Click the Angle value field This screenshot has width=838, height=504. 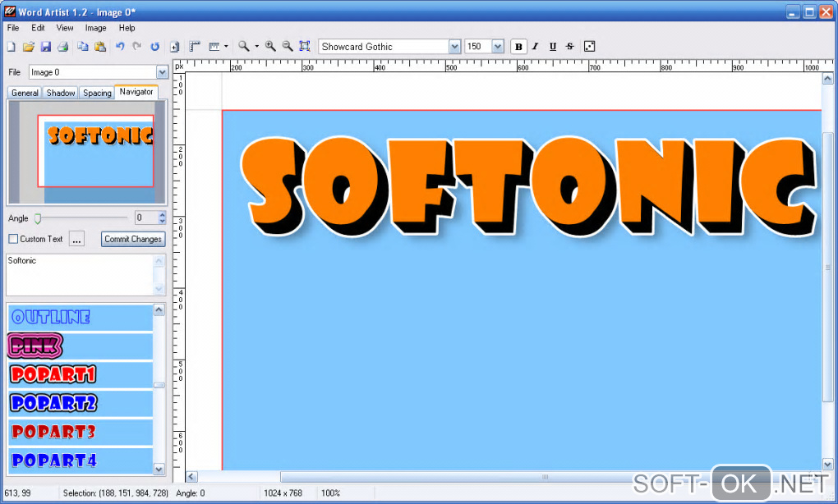pyautogui.click(x=146, y=218)
